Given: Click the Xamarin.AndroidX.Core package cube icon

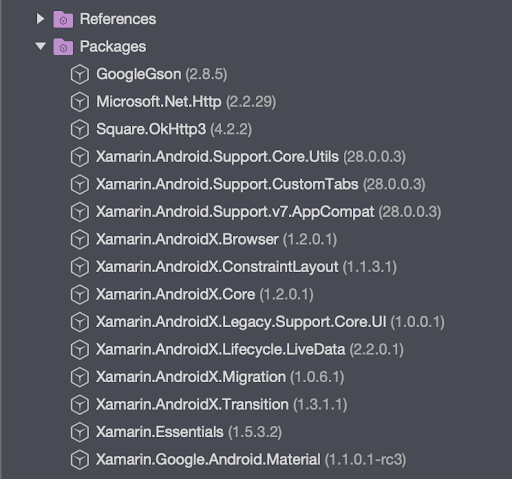Looking at the screenshot, I should coord(80,294).
